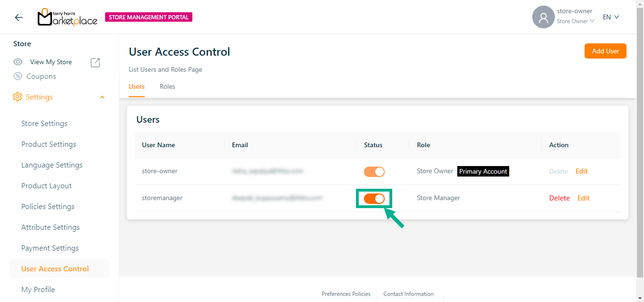Open Contact Information footer link
Screen dimensions: 644x302
click(408, 294)
